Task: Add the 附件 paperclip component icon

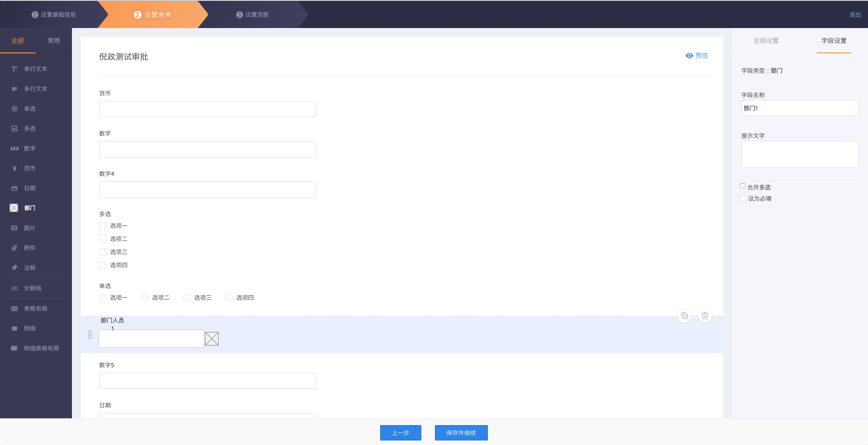Action: click(x=14, y=248)
